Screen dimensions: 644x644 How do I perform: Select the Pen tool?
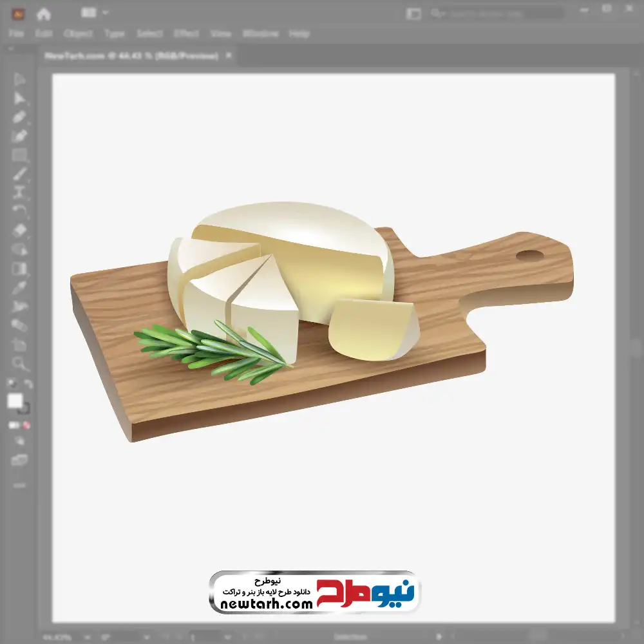(19, 117)
